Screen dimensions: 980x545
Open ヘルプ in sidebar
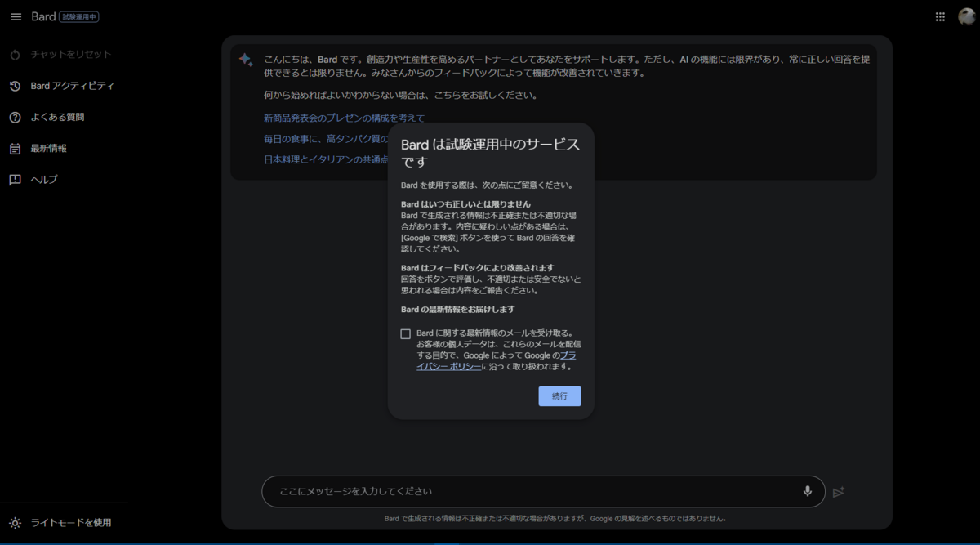pyautogui.click(x=44, y=180)
